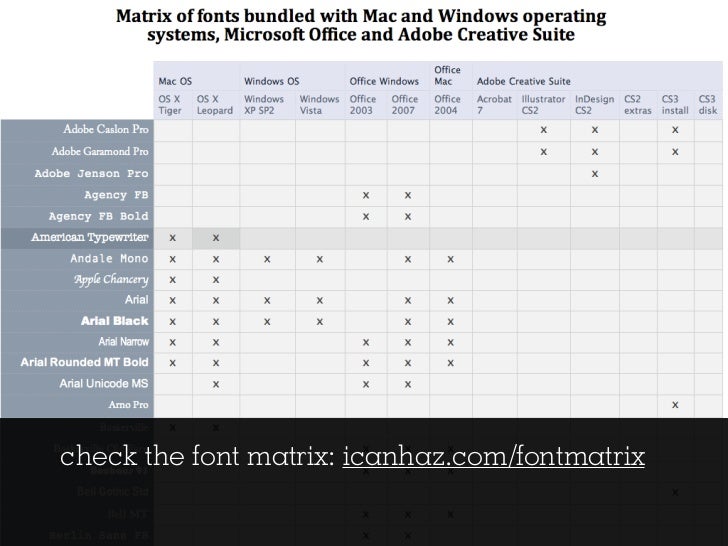Click the Arial Windows XP SP2 mark
Image resolution: width=728 pixels, height=546 pixels.
tap(267, 300)
